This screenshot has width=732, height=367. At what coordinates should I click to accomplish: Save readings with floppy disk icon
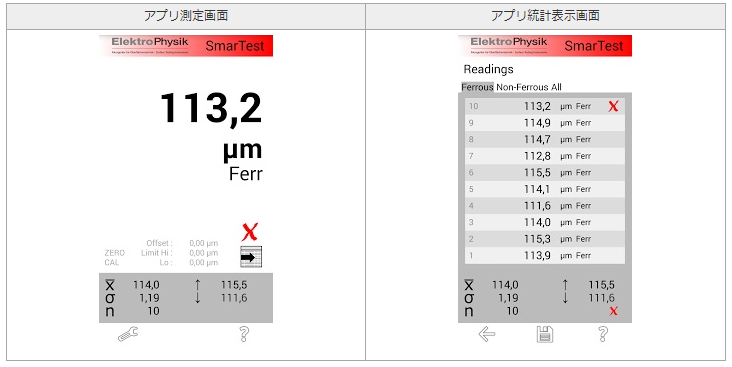click(x=545, y=334)
